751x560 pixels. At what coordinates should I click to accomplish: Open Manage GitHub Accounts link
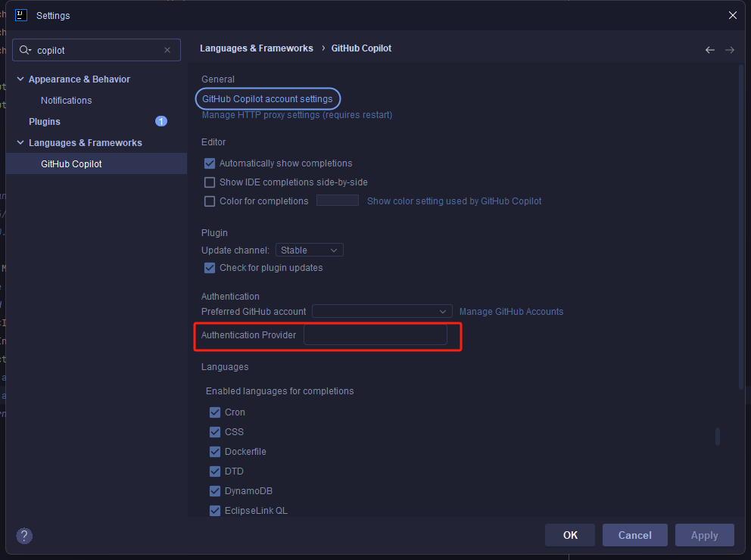pyautogui.click(x=511, y=312)
